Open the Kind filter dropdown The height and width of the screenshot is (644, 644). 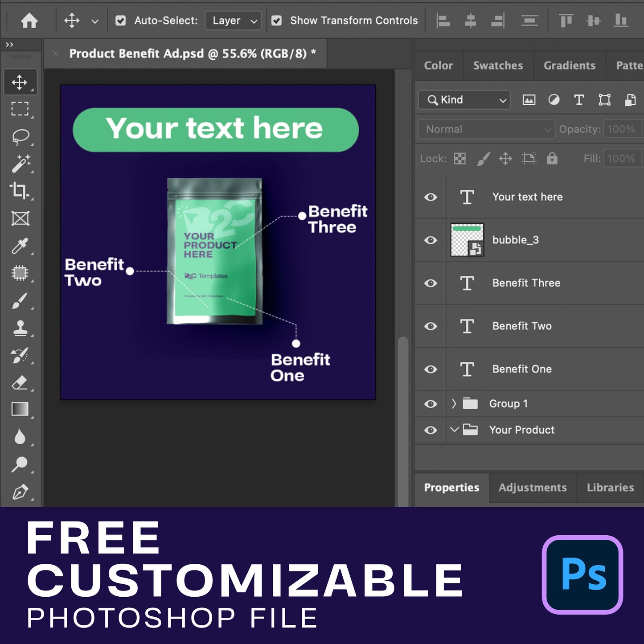point(464,100)
